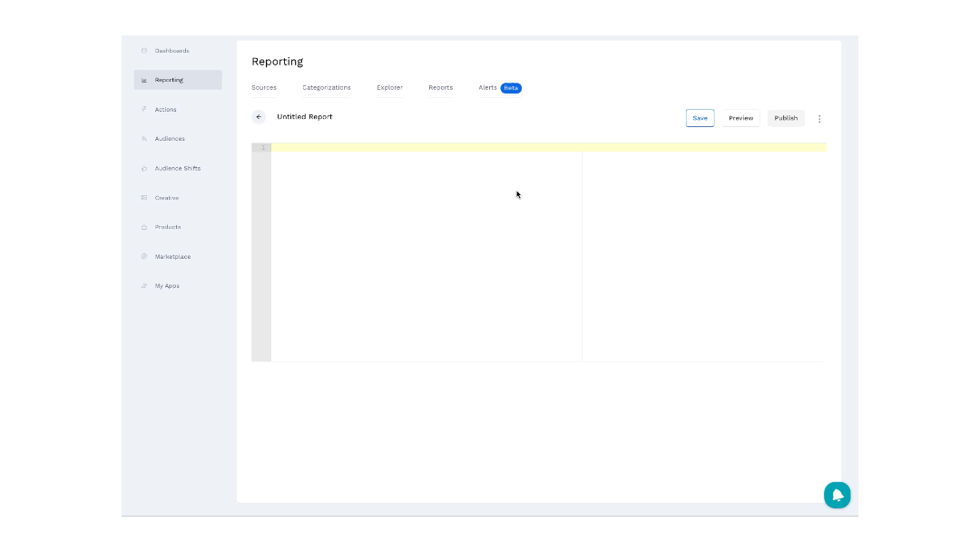Select the Audiences icon
980x552 pixels.
click(143, 138)
